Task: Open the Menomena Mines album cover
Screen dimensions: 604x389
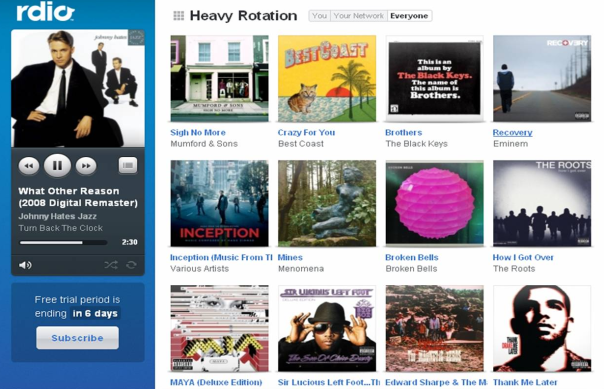Action: 327,203
